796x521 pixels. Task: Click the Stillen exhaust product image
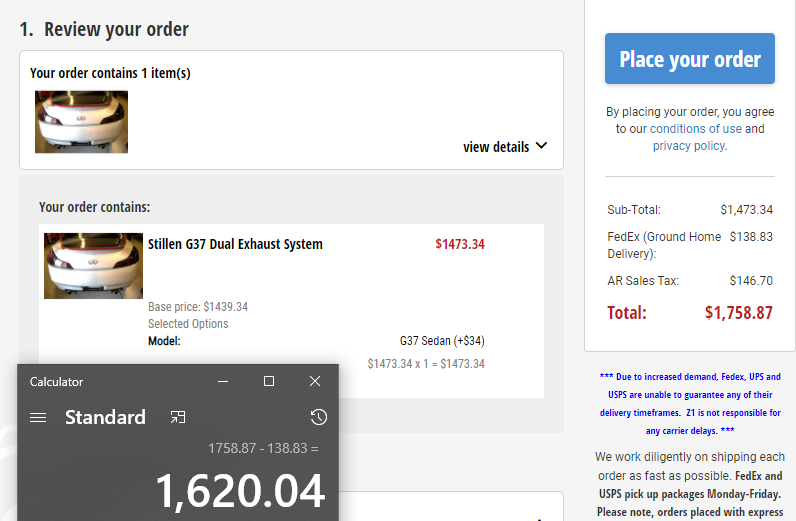pos(79,265)
